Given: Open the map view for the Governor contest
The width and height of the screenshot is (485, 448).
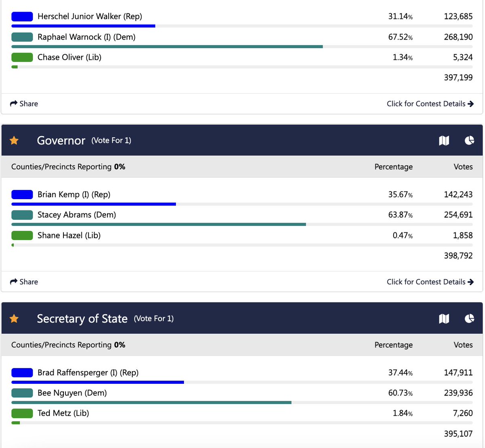Looking at the screenshot, I should (444, 140).
